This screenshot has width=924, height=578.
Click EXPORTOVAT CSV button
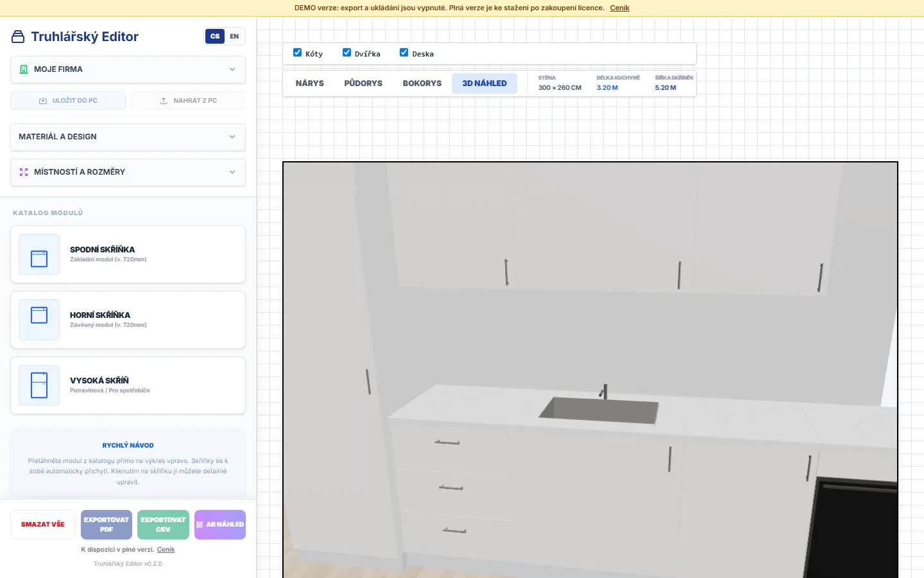pyautogui.click(x=163, y=525)
